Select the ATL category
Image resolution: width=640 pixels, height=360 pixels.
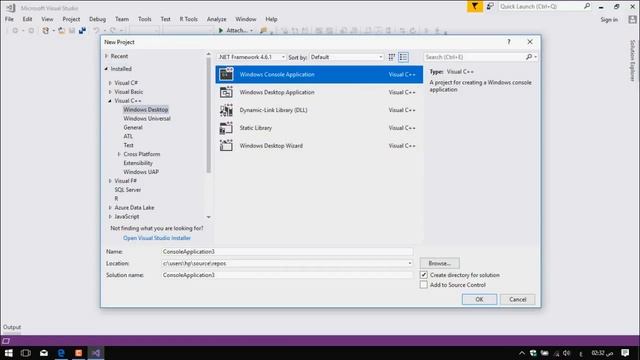pyautogui.click(x=128, y=136)
